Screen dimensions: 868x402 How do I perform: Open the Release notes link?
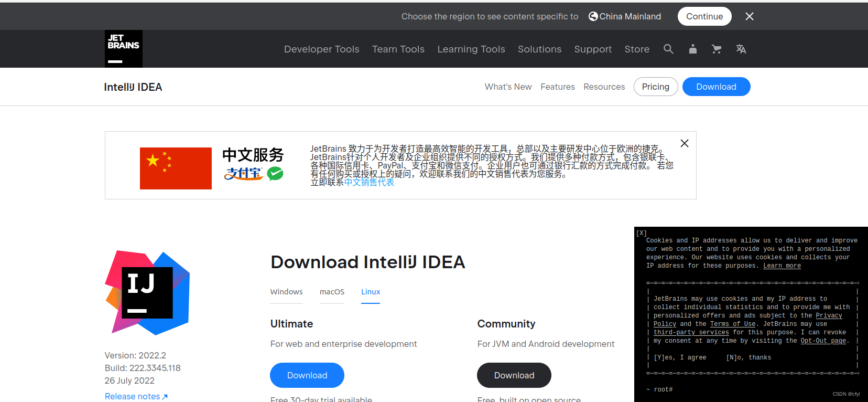pos(136,396)
